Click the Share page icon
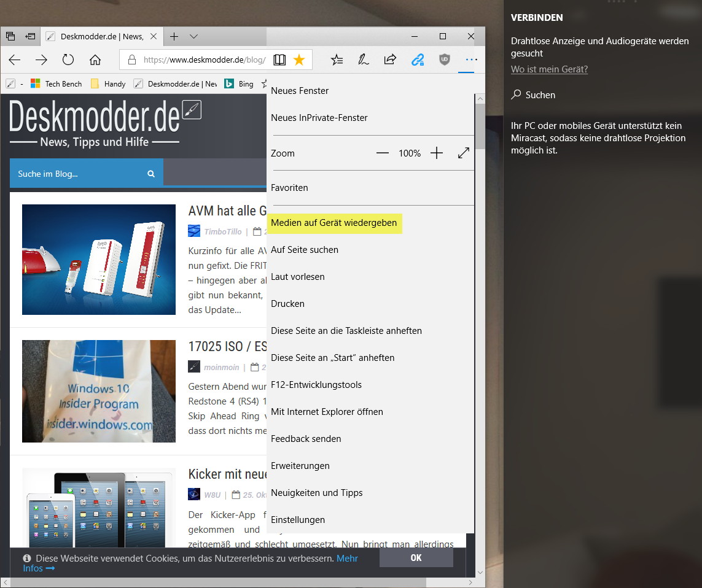The image size is (702, 588). (x=390, y=60)
